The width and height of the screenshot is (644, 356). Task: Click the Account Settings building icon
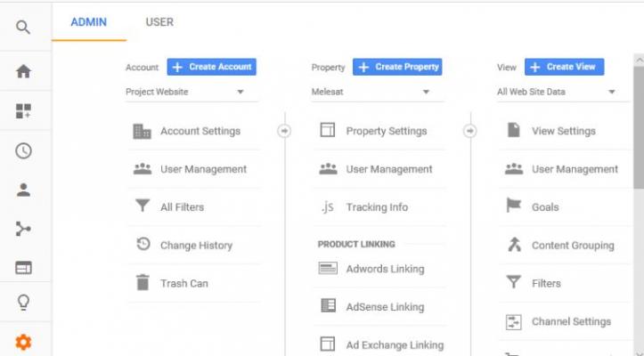click(143, 132)
